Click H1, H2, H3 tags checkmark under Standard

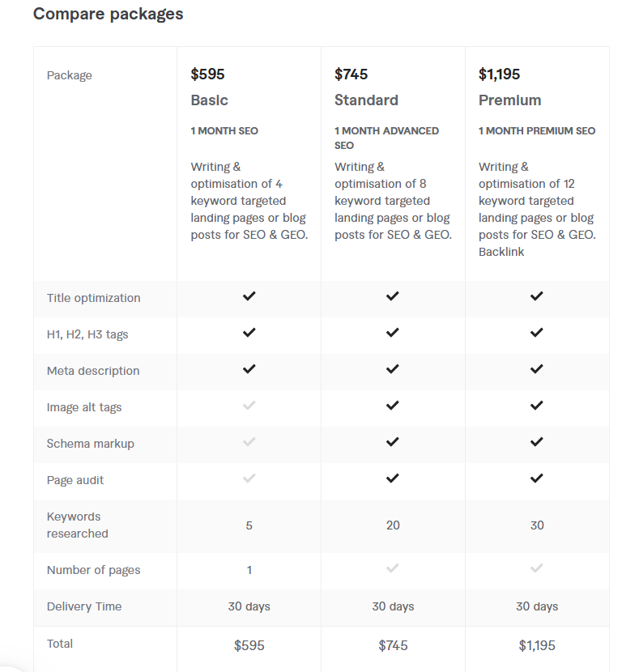coord(393,333)
